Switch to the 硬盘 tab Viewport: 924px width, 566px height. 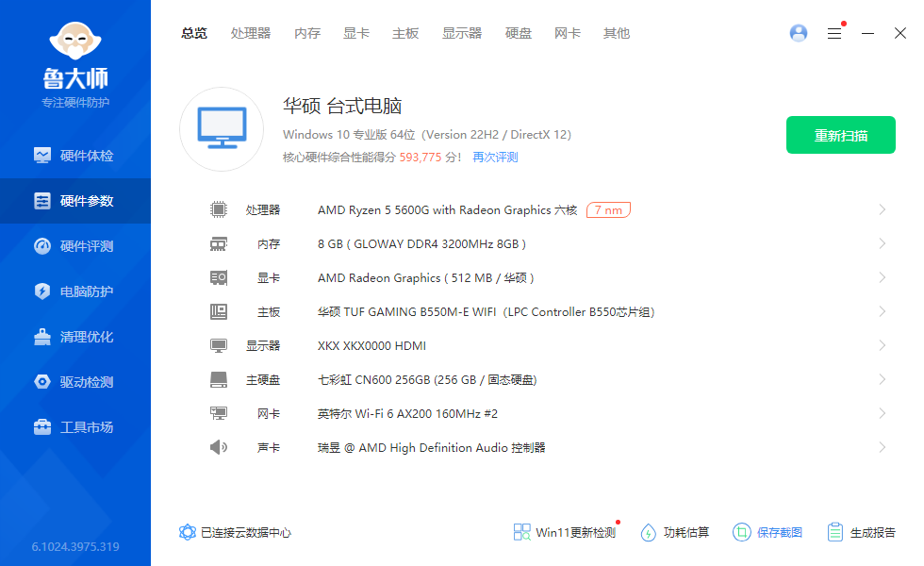point(519,33)
